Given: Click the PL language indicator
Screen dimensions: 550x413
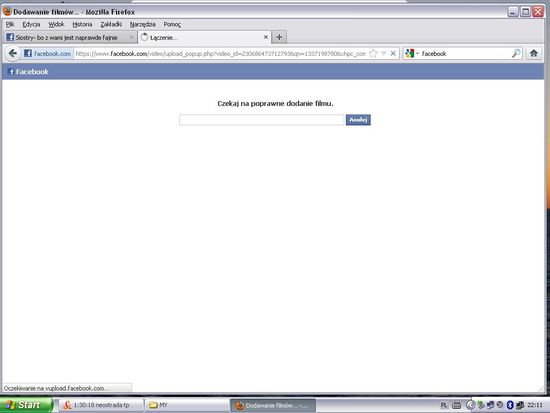Looking at the screenshot, I should (444, 405).
